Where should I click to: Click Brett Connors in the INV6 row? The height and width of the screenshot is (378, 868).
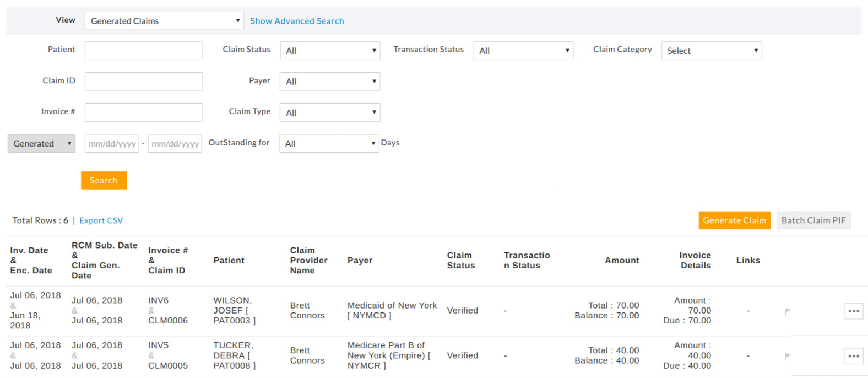(307, 310)
